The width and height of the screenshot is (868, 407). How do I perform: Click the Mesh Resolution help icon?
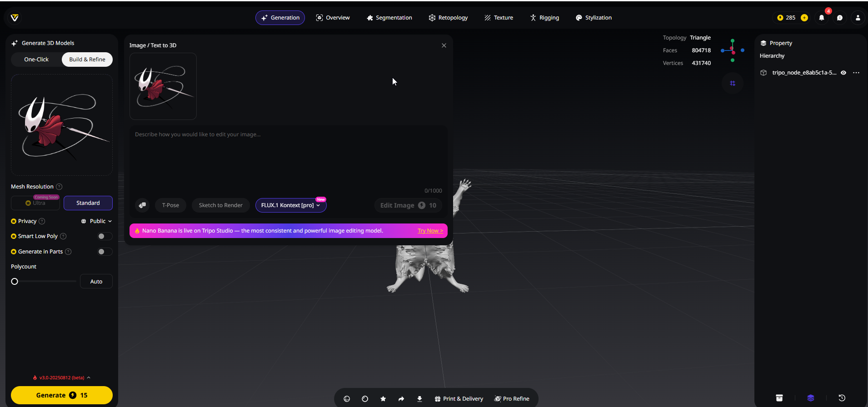pos(59,187)
